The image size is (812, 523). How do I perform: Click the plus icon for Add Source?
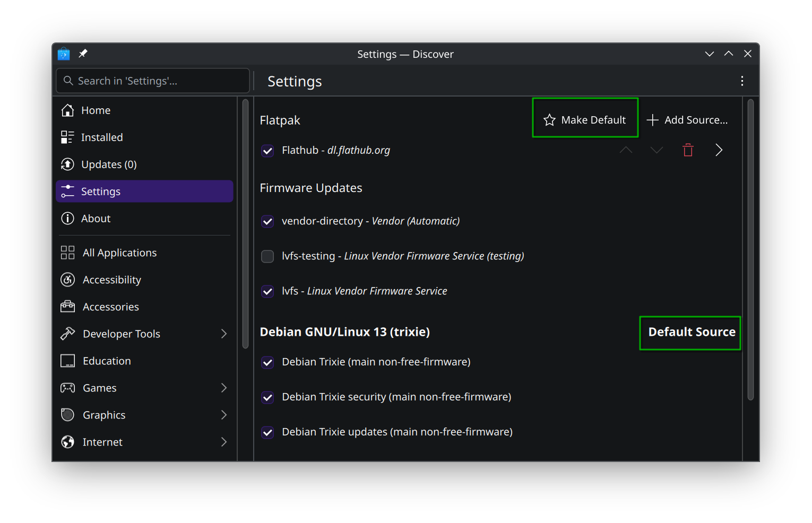[x=652, y=120]
